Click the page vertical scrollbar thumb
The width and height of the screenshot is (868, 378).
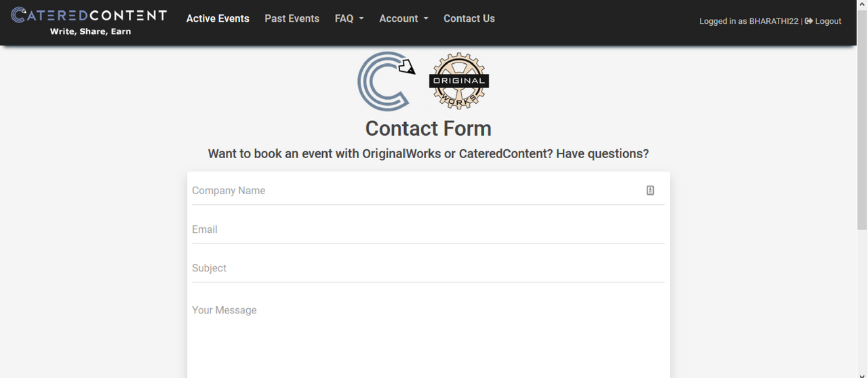862,119
